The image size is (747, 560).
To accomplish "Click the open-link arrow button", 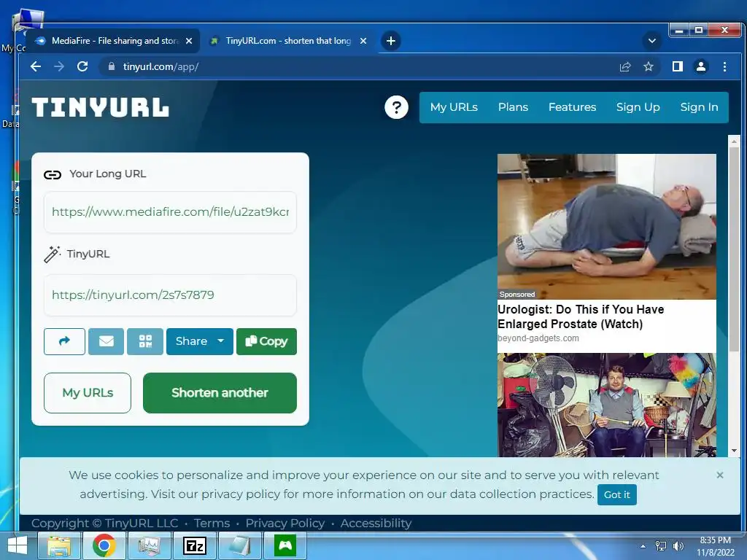I will coord(64,341).
